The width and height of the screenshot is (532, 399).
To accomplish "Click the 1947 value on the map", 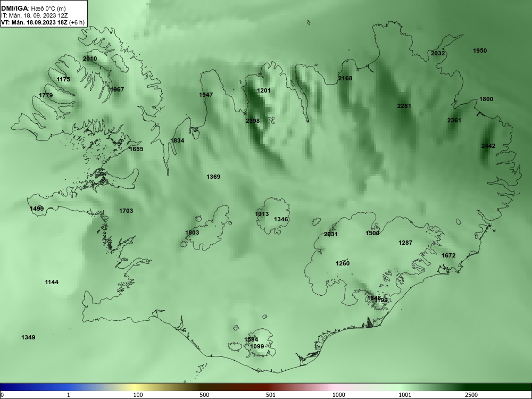I will coord(206,95).
